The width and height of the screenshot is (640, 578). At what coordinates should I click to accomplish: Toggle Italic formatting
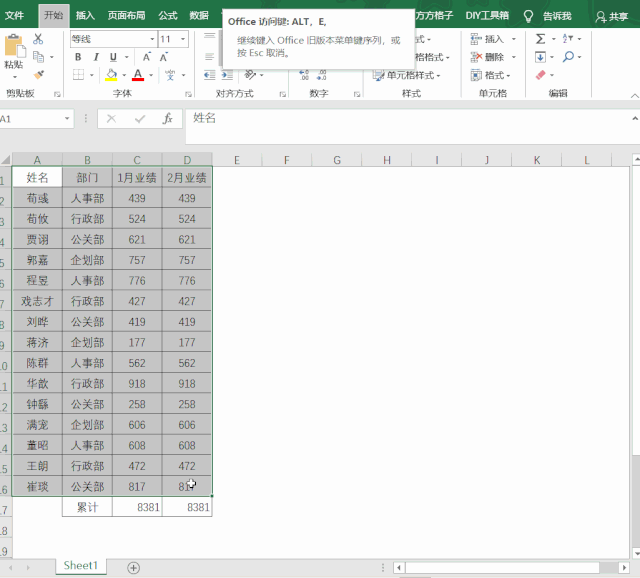click(96, 57)
